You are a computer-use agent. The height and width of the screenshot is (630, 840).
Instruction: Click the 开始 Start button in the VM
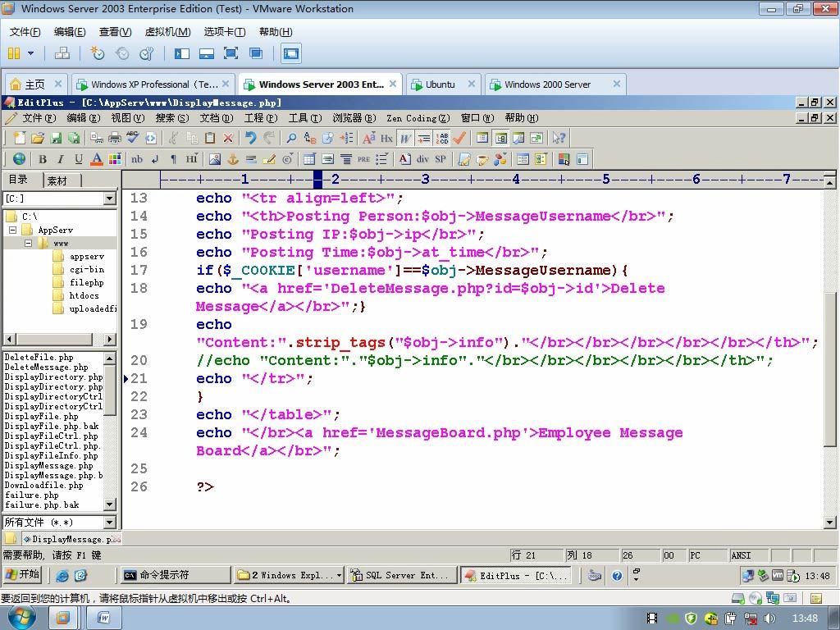coord(22,575)
